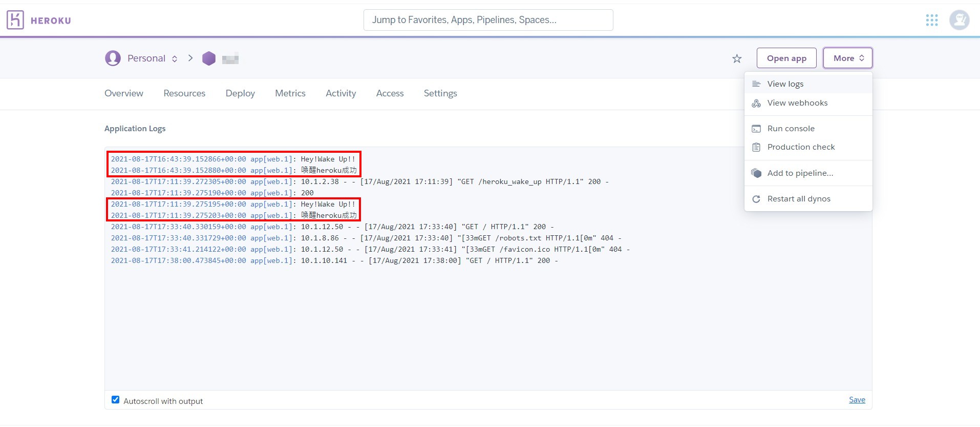Click 唤醒heroku成功 log at 16:43:39.152880
Screen dimensions: 980x427
(x=233, y=170)
